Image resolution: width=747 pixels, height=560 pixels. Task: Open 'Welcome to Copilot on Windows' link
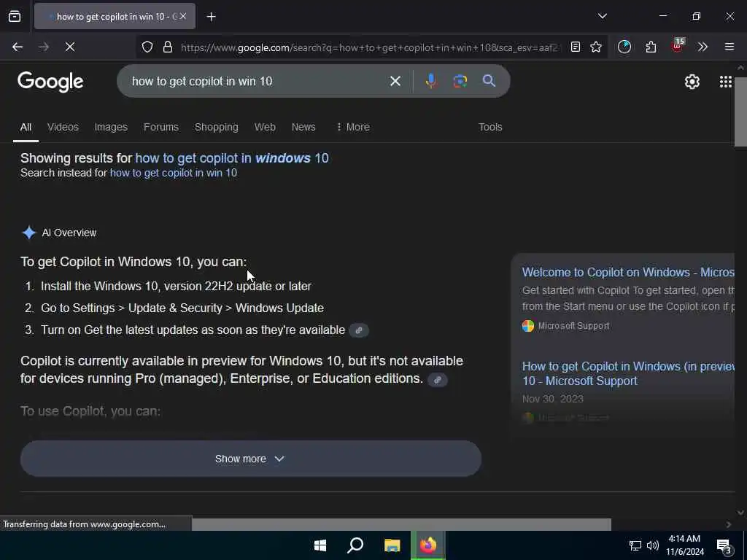click(x=628, y=273)
